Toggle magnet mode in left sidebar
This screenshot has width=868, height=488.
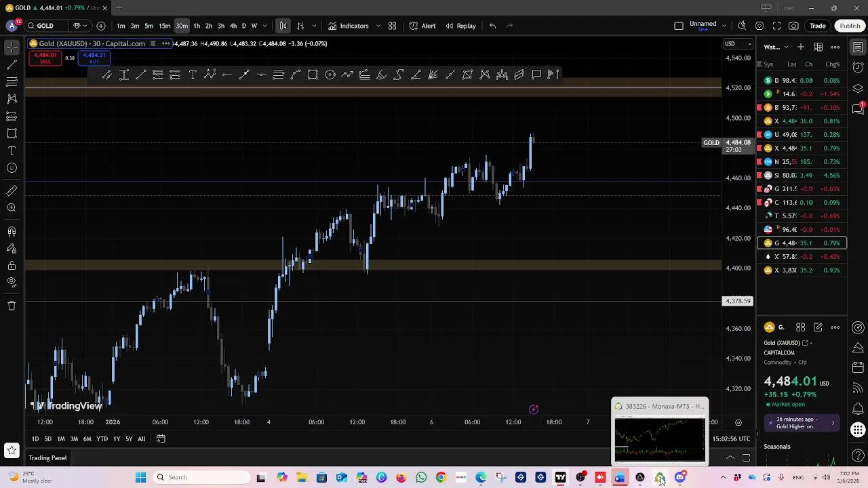[x=12, y=232]
